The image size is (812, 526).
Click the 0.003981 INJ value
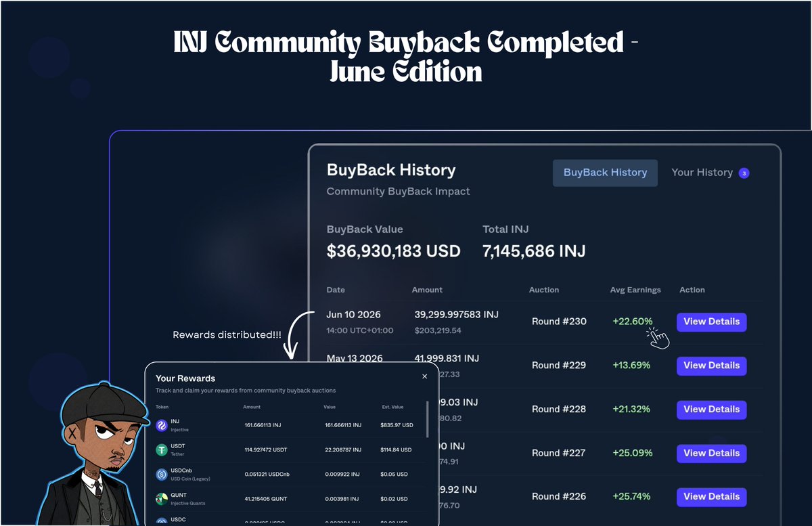(x=341, y=500)
